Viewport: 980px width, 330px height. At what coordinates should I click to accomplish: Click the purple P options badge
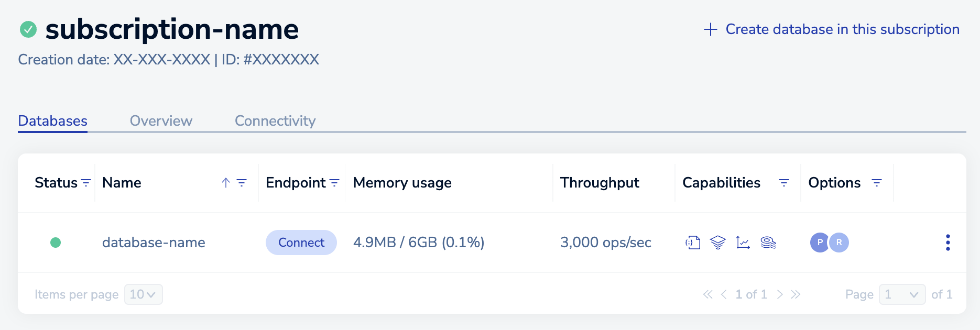click(820, 243)
